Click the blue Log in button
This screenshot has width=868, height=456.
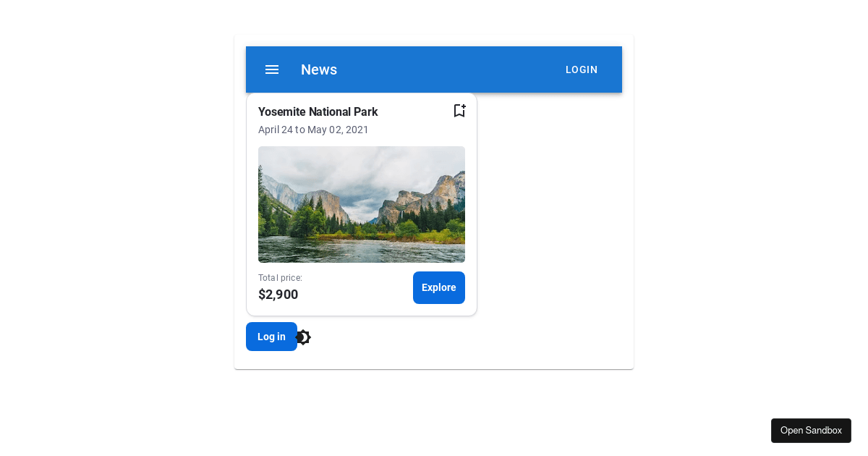(x=271, y=337)
